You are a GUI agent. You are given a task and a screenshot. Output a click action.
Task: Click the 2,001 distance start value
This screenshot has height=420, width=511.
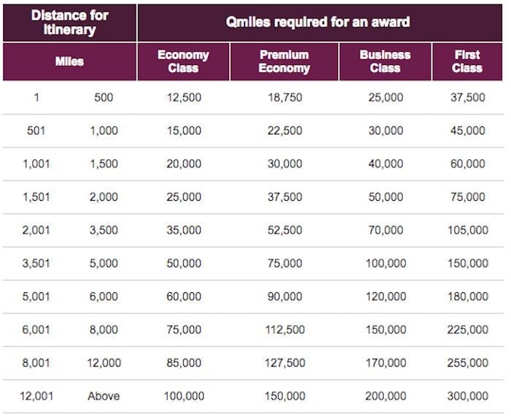[x=36, y=230]
